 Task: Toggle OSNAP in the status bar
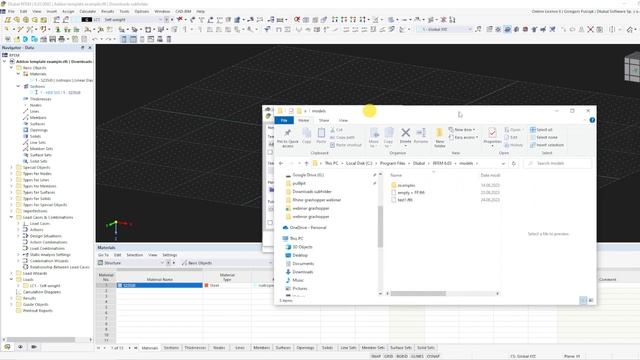[433, 356]
